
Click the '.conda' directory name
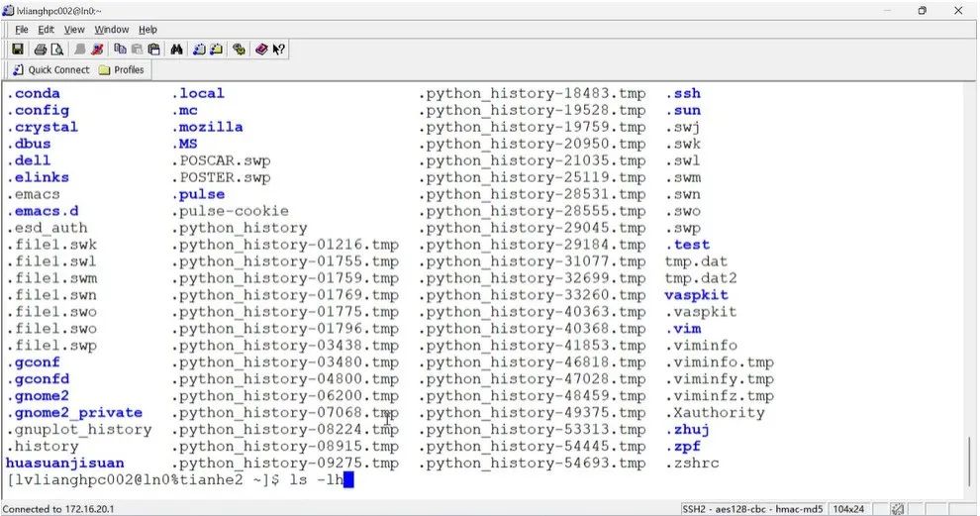click(x=33, y=93)
